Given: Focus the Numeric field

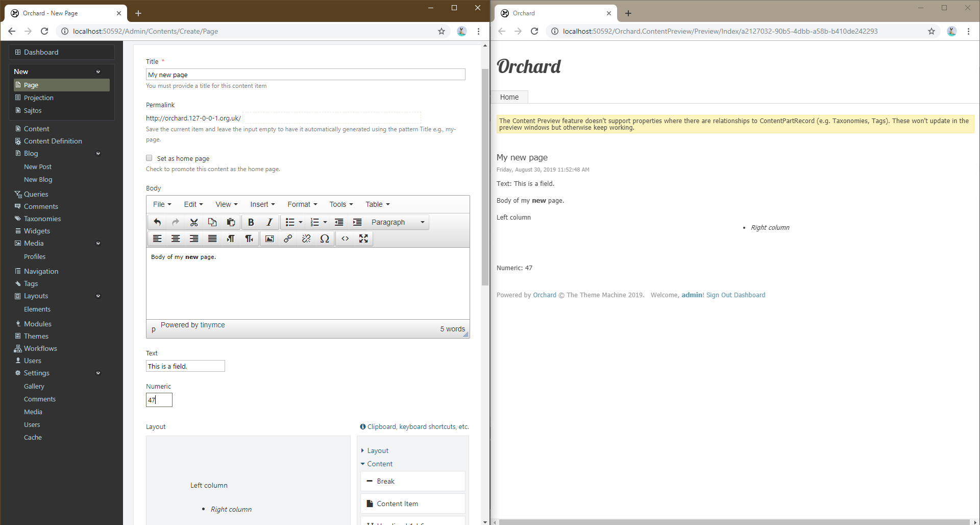Looking at the screenshot, I should [159, 400].
